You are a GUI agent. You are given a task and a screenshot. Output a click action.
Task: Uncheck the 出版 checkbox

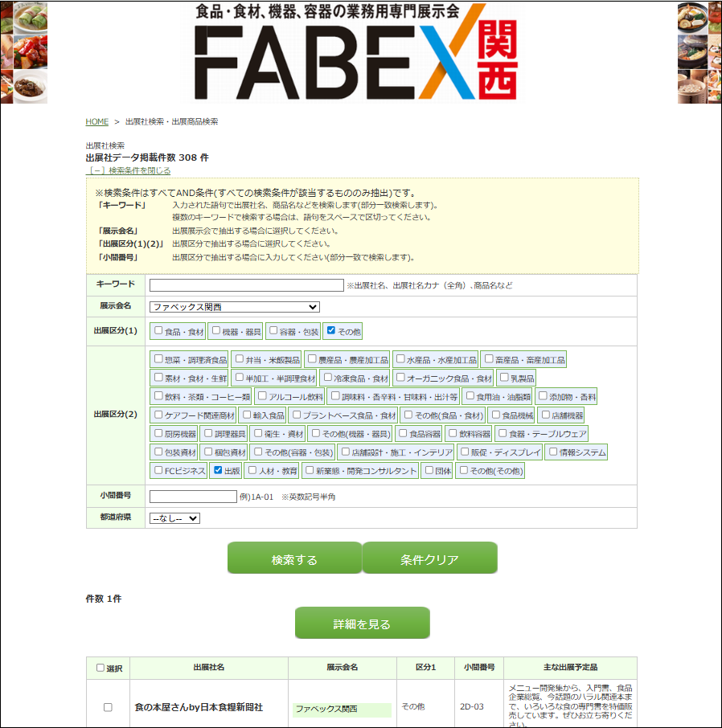[x=219, y=470]
